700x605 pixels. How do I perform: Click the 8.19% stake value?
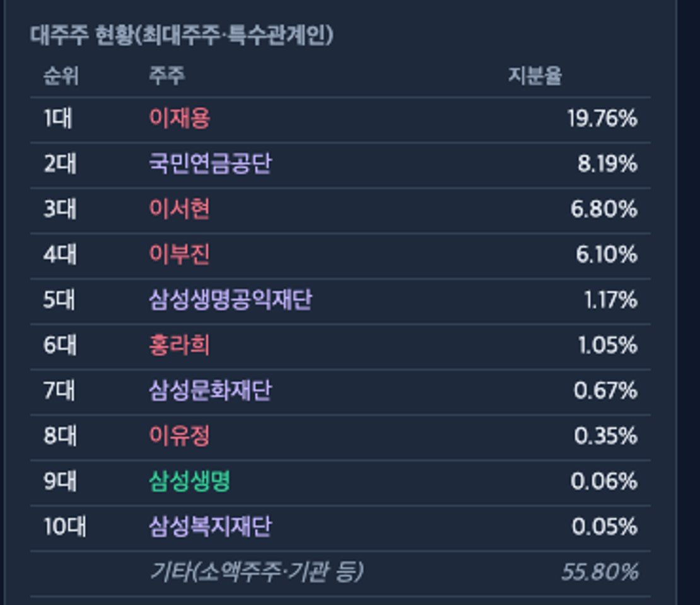(607, 164)
